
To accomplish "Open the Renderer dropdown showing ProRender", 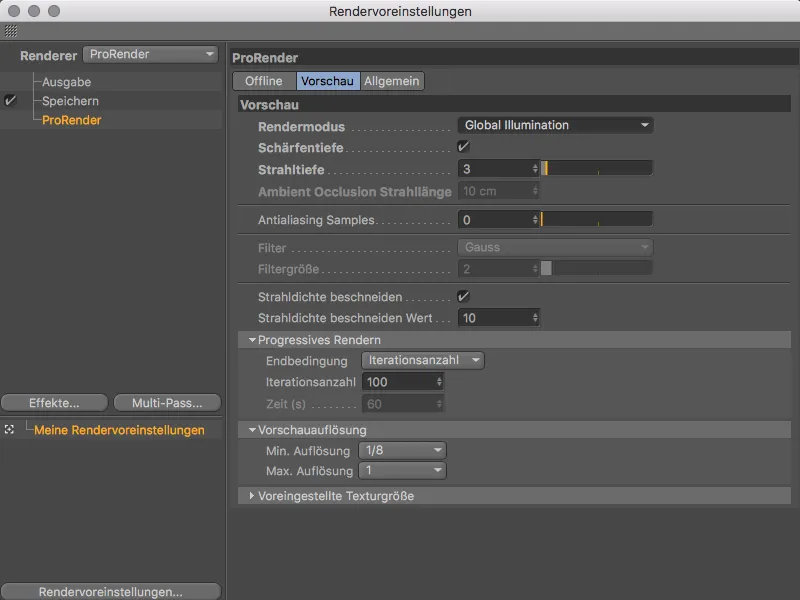I will coord(150,54).
